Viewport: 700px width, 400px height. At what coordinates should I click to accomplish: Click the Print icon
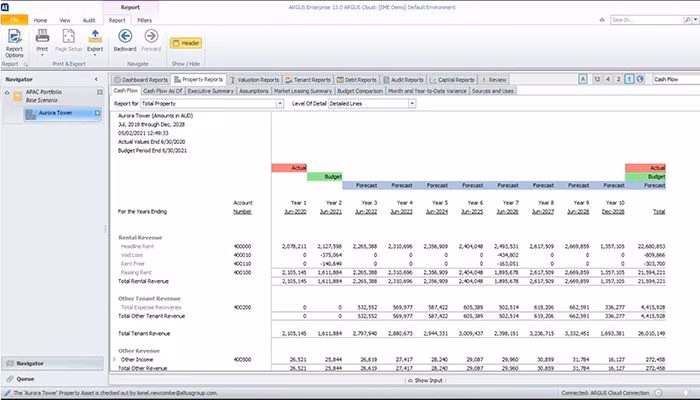click(42, 36)
